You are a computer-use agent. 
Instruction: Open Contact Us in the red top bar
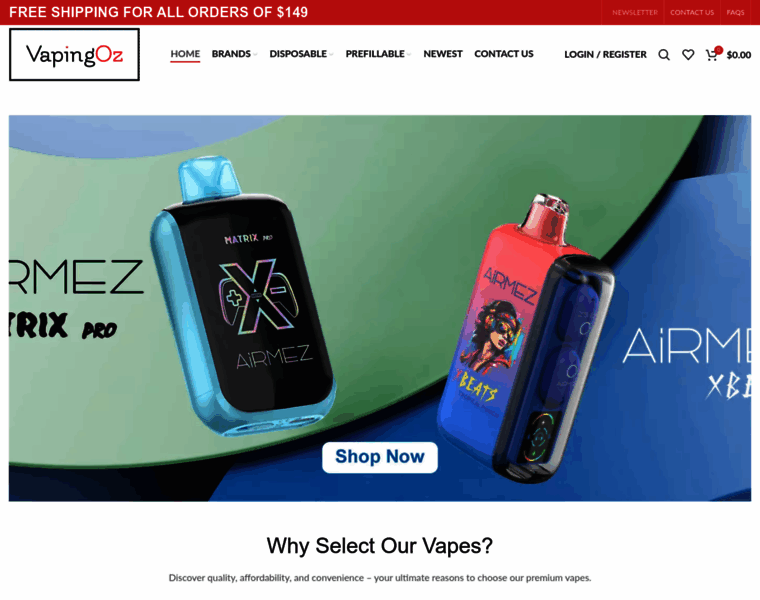[x=692, y=13]
